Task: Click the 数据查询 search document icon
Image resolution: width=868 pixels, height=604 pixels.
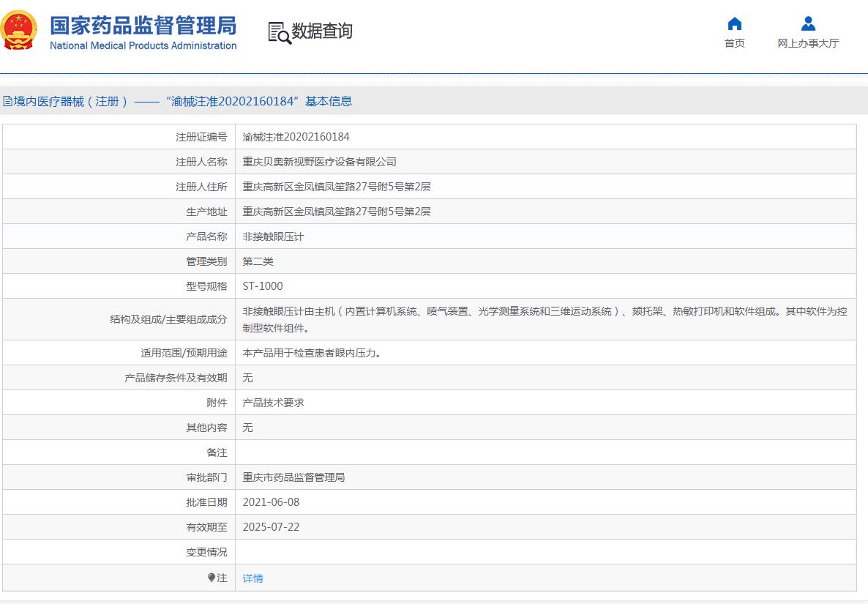Action: (280, 33)
